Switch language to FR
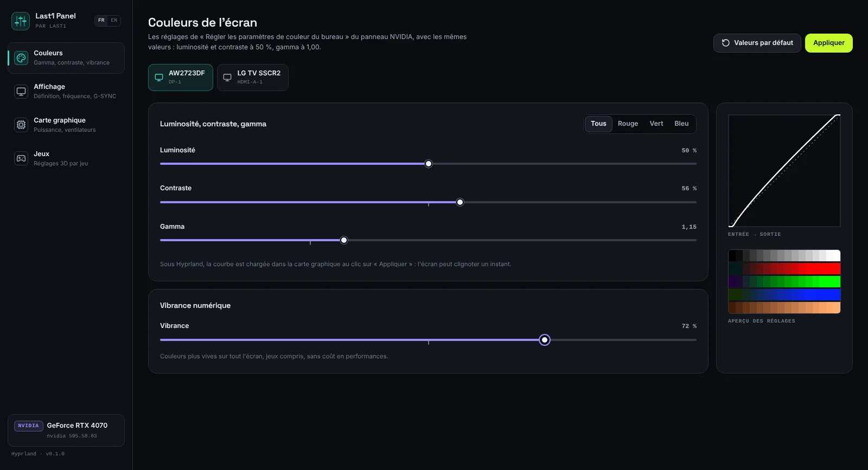This screenshot has width=868, height=470. [x=101, y=21]
